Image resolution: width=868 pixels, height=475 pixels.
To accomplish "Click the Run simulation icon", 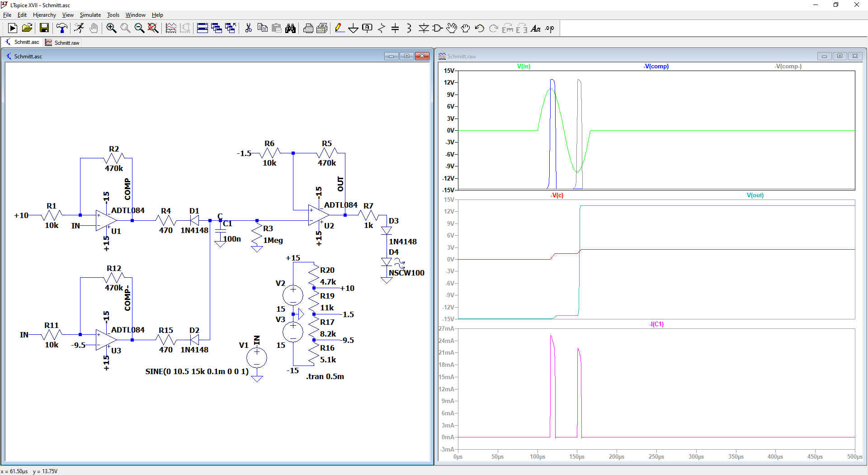I will point(13,28).
